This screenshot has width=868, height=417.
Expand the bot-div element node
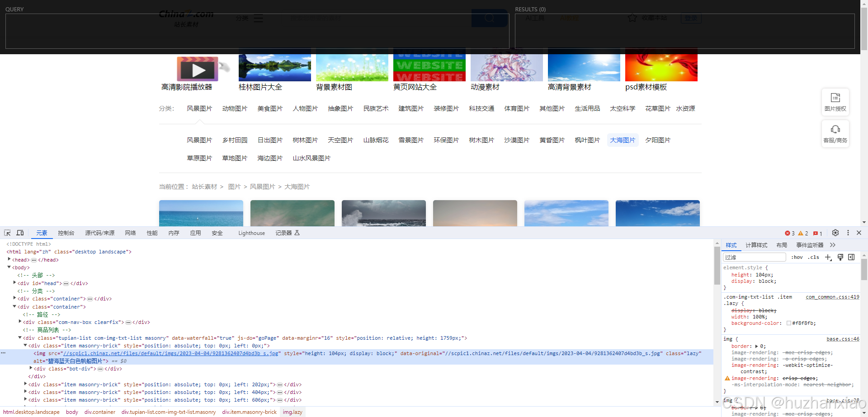31,368
